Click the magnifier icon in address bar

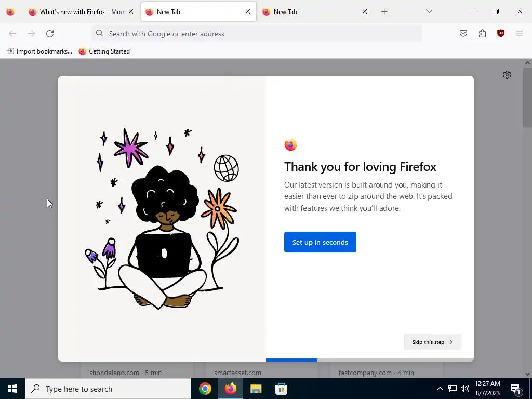coord(99,33)
